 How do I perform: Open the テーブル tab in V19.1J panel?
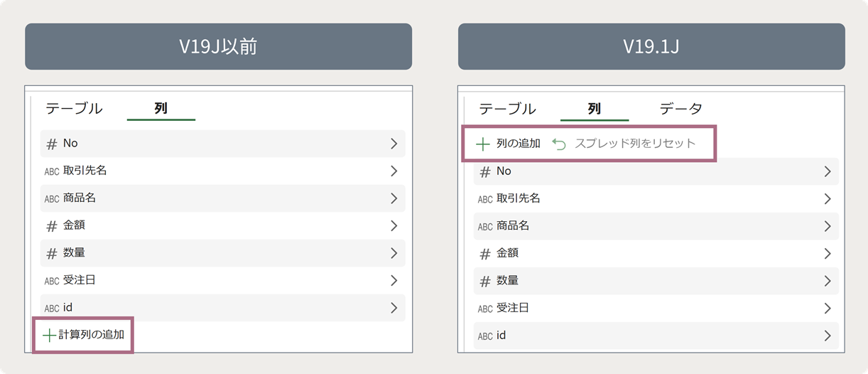(x=507, y=109)
